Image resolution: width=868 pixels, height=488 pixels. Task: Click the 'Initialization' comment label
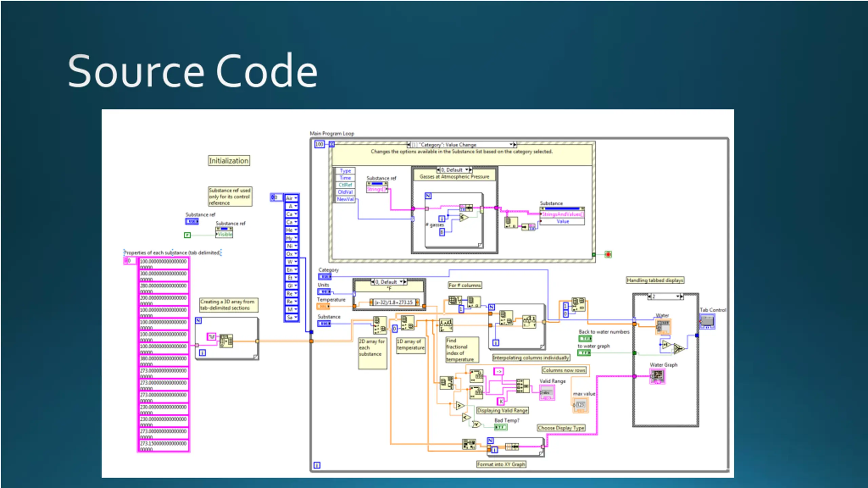coord(229,161)
